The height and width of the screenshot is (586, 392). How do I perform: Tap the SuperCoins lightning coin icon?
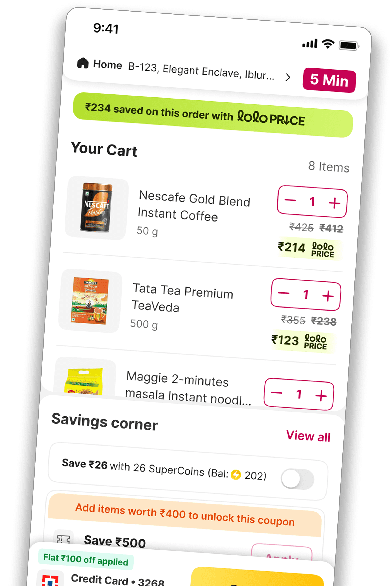pos(236,475)
